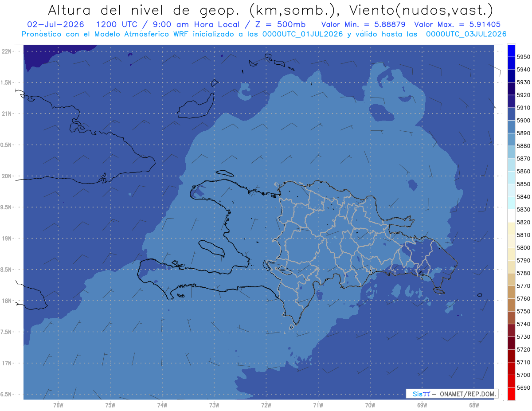Click the '21N' latitude label
Screen dimensions: 532x411
click(7, 114)
